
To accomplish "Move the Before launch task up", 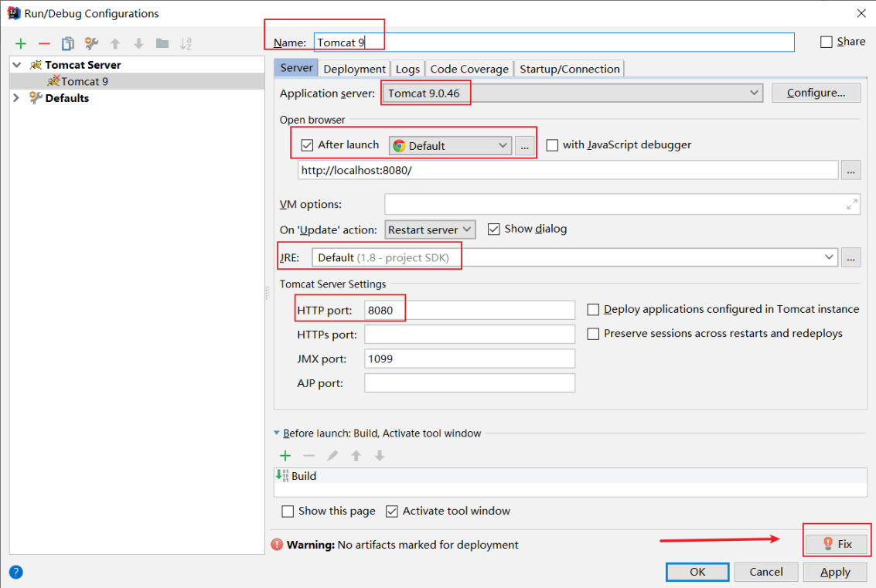I will [356, 456].
